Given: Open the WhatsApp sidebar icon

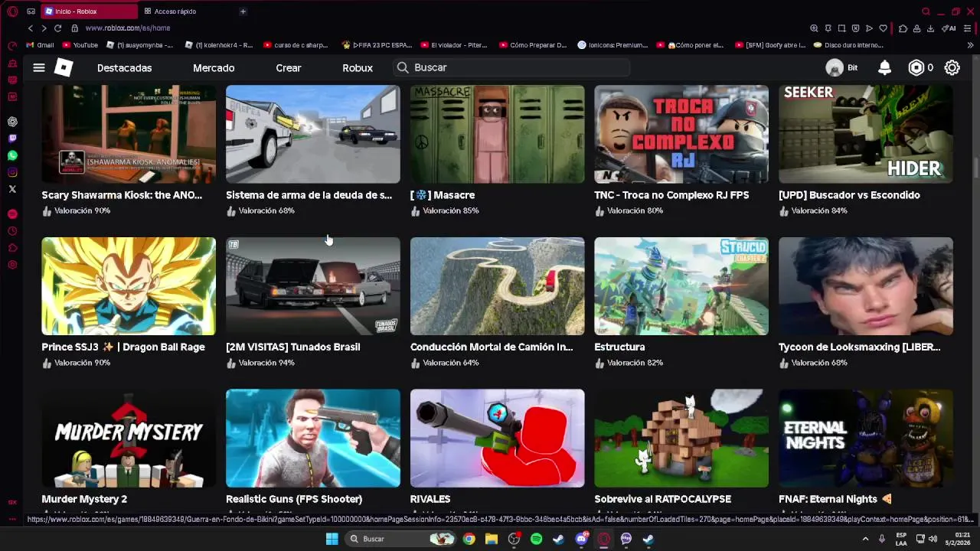Looking at the screenshot, I should coord(12,155).
